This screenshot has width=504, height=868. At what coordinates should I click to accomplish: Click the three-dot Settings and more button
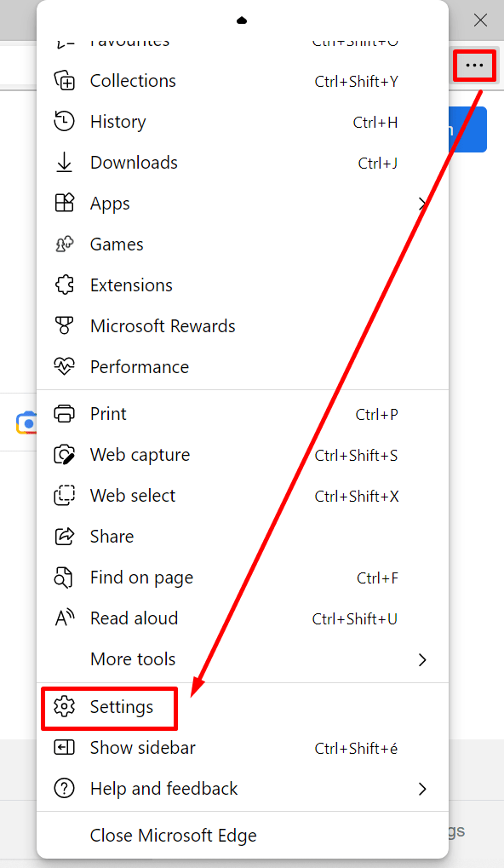point(475,66)
